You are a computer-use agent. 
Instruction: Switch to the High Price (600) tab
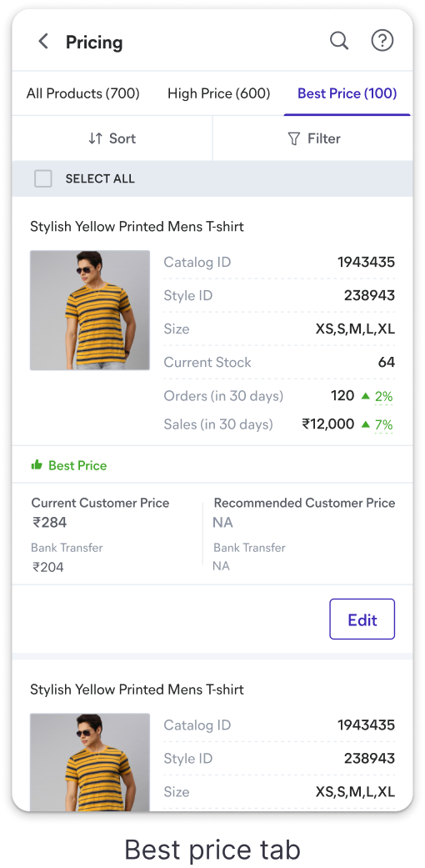point(218,93)
